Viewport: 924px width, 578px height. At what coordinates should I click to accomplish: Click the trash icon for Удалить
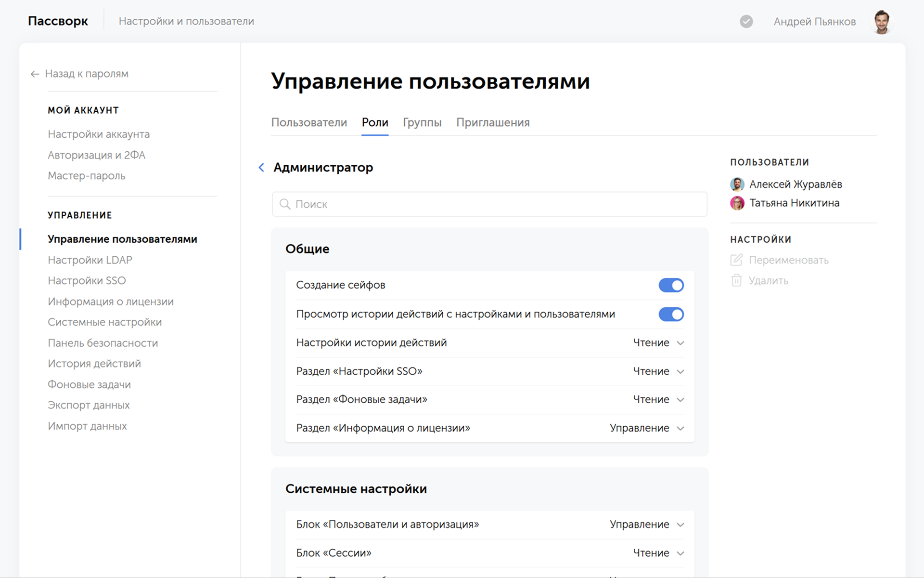(736, 281)
